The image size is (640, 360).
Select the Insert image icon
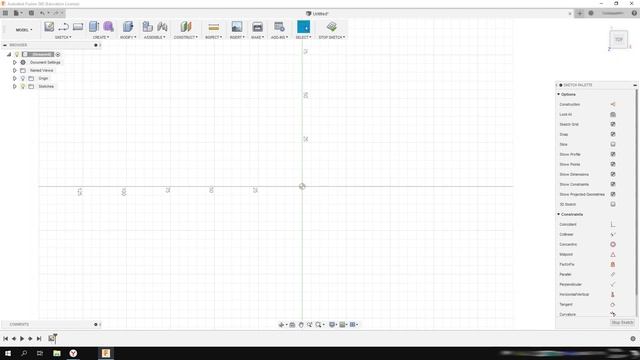[x=237, y=27]
